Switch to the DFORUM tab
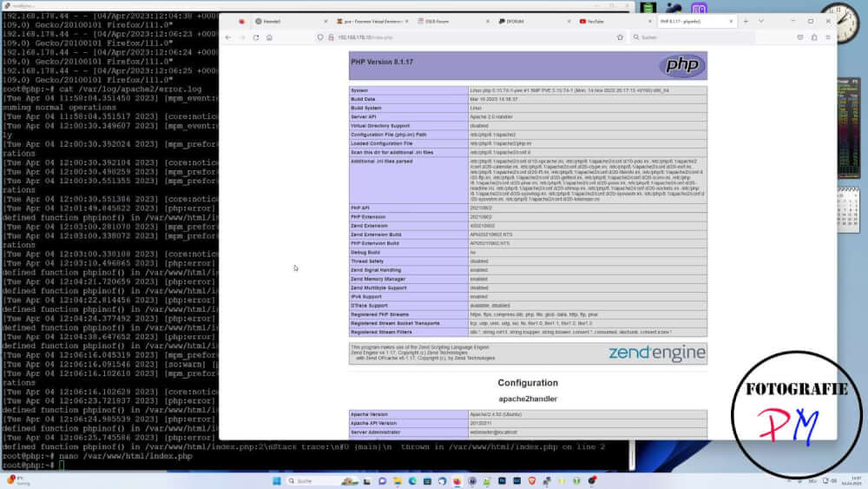Screen dimensions: 868x489 click(533, 21)
